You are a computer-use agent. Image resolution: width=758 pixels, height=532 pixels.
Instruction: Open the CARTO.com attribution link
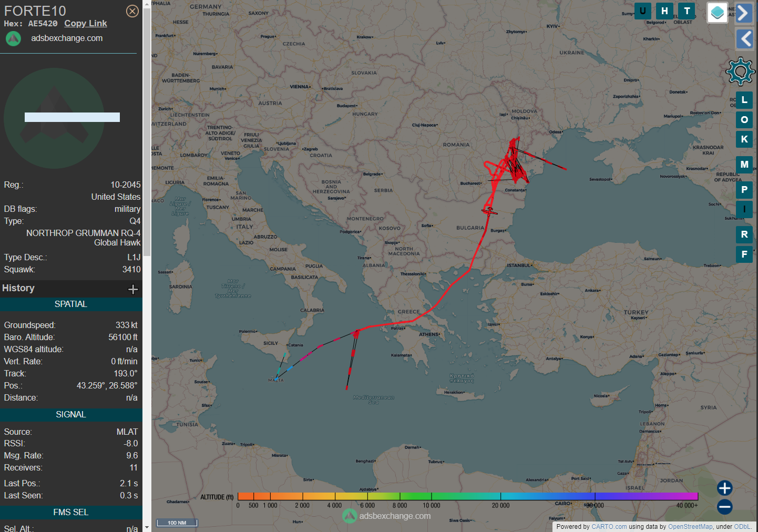pos(609,527)
